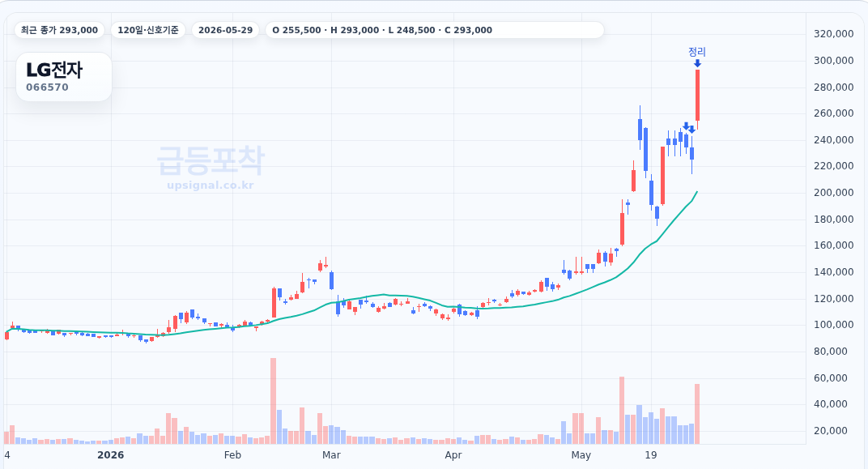The height and width of the screenshot is (469, 868).
Task: Click the 240,000 price axis label
Action: pyautogui.click(x=834, y=139)
